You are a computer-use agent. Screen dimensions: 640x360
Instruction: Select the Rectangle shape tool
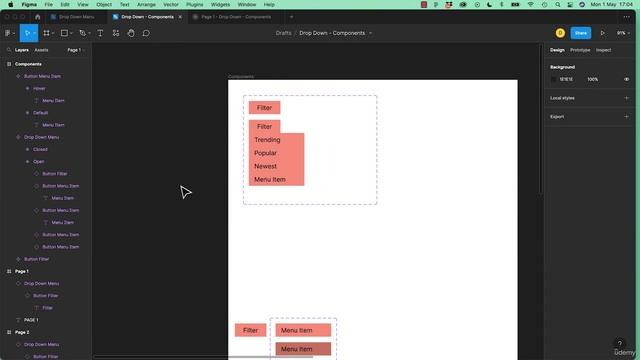tap(64, 33)
